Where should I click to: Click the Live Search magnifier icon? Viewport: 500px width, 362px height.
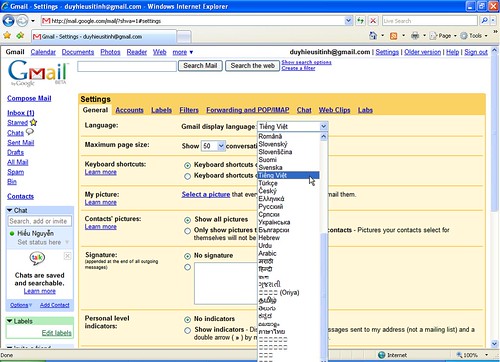484,21
